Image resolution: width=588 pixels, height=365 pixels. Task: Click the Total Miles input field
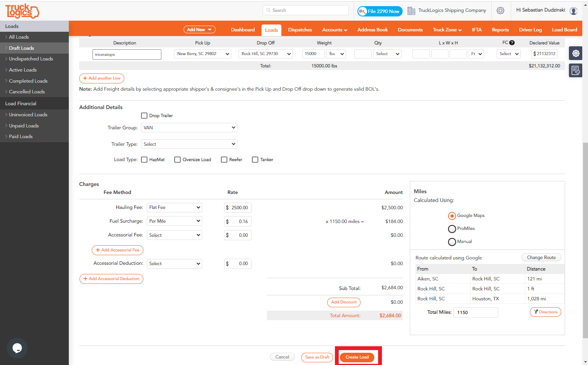click(x=476, y=313)
